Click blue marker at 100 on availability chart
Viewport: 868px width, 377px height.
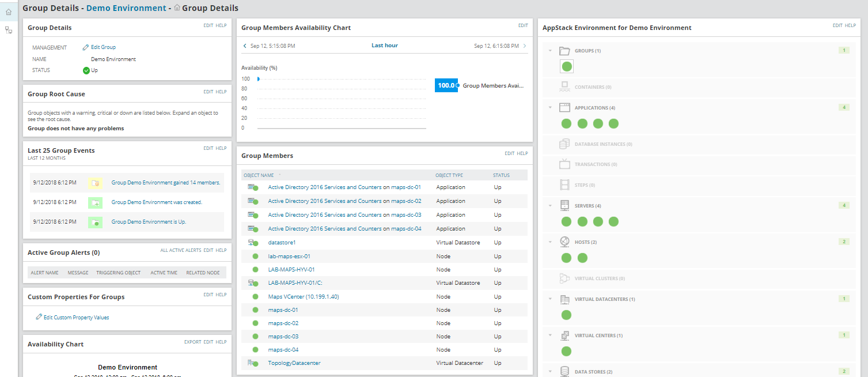259,79
